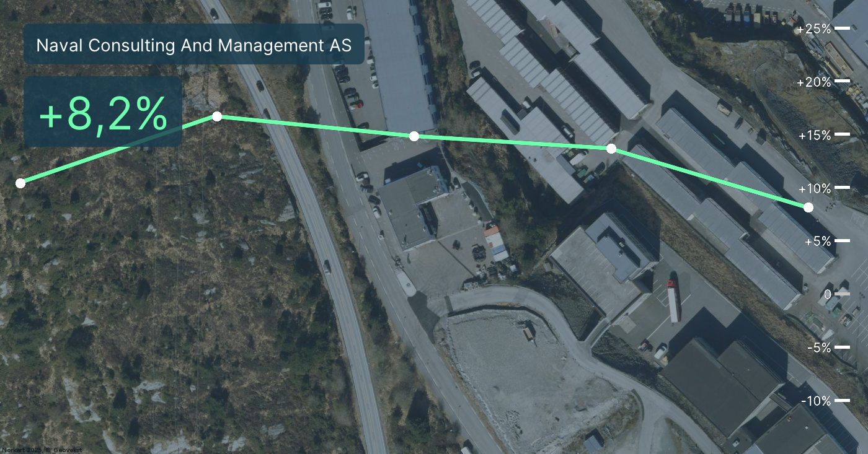Image resolution: width=868 pixels, height=454 pixels.
Task: Select the -10% axis tick label
Action: 816,401
